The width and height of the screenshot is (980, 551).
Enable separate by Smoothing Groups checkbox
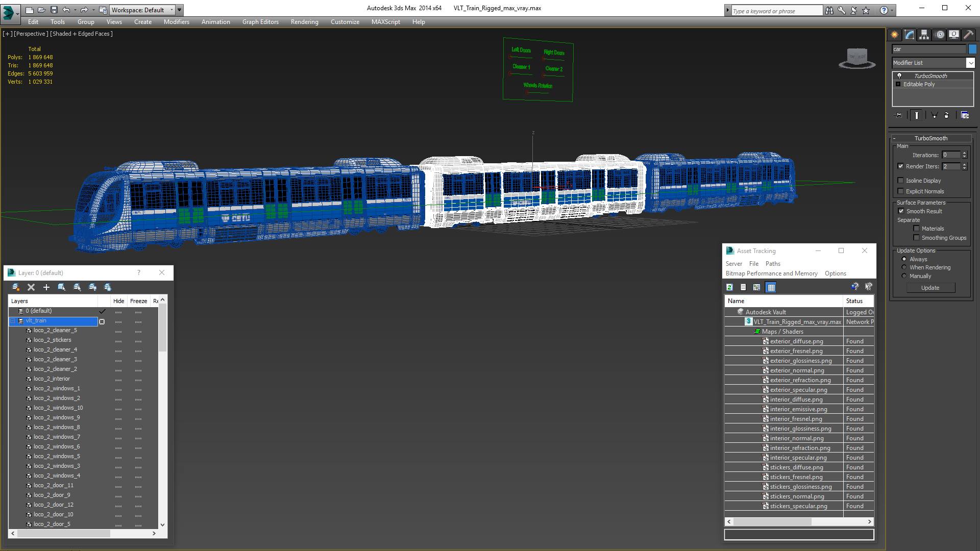tap(916, 238)
